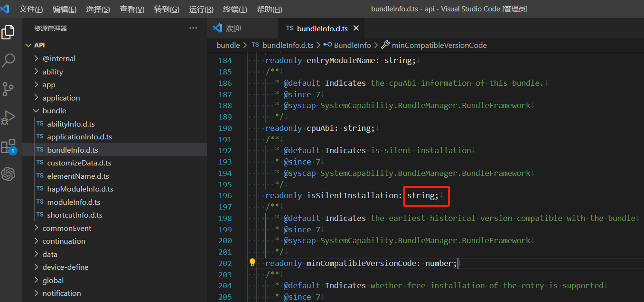Expand the @internal folder

pos(114,59)
